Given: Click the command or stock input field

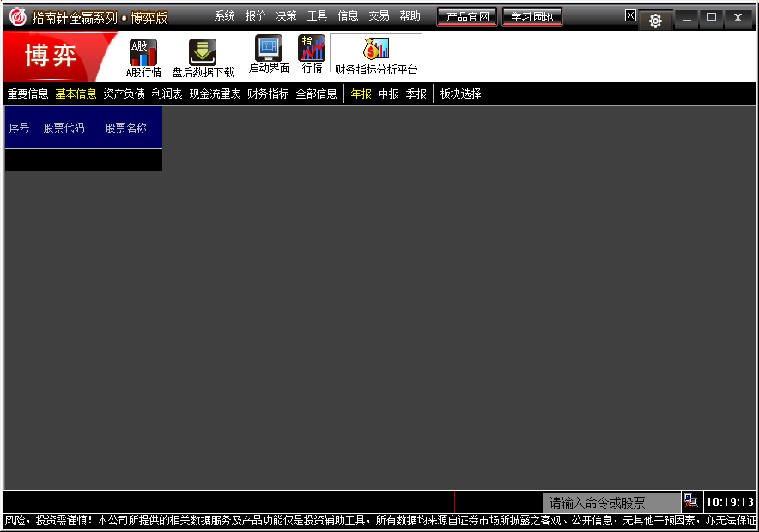Looking at the screenshot, I should [x=610, y=503].
